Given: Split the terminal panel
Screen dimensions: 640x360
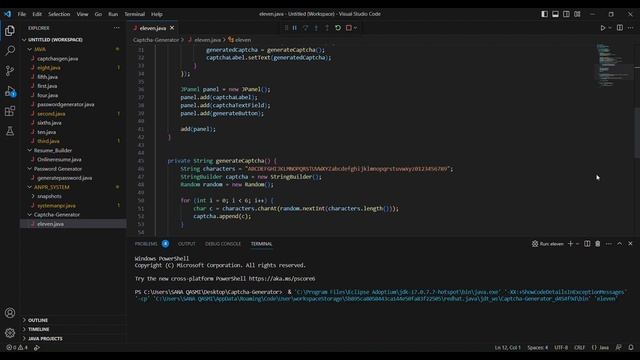Looking at the screenshot, I should [587, 244].
